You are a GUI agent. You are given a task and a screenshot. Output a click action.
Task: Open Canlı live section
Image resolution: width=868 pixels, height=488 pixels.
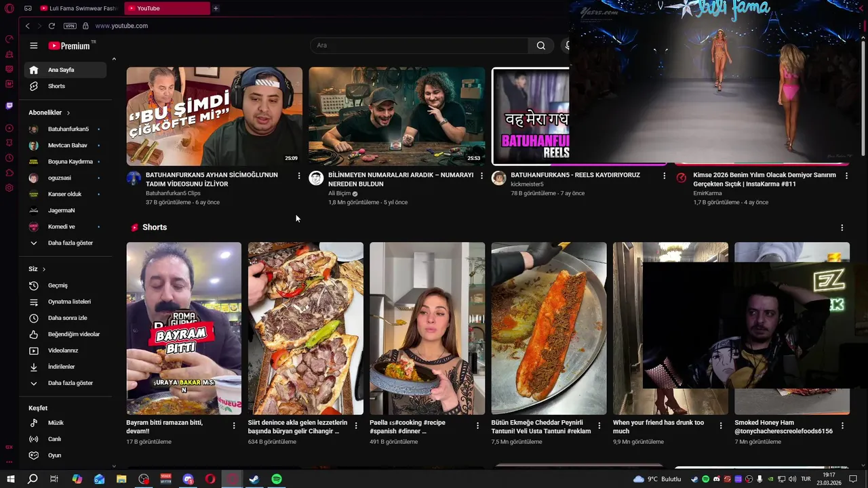pyautogui.click(x=65, y=439)
